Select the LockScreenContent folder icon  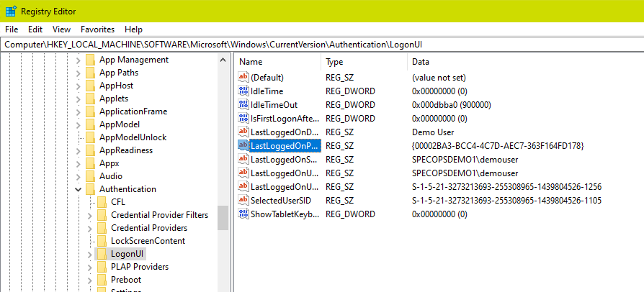(102, 241)
